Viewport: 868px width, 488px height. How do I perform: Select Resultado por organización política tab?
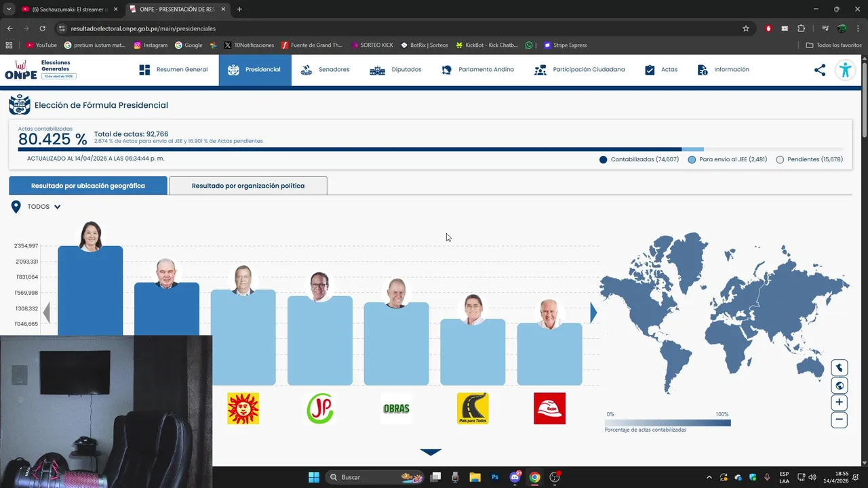(248, 186)
